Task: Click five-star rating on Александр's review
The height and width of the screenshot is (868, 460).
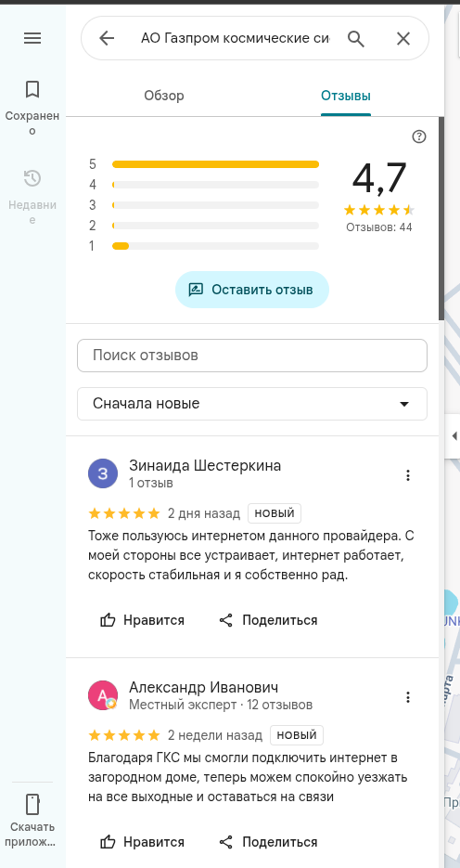Action: tap(124, 735)
